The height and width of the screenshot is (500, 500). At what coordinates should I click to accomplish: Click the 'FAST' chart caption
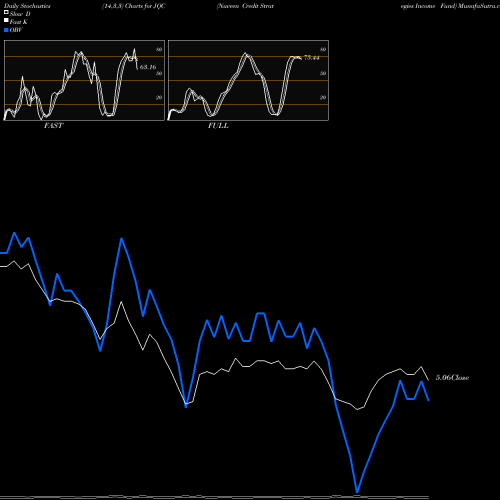point(53,126)
